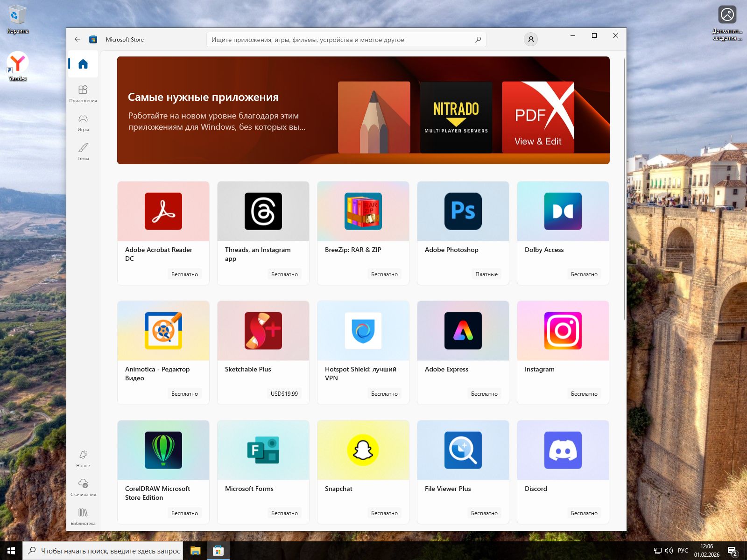Open the Самые нужные приложения banner title

(203, 97)
